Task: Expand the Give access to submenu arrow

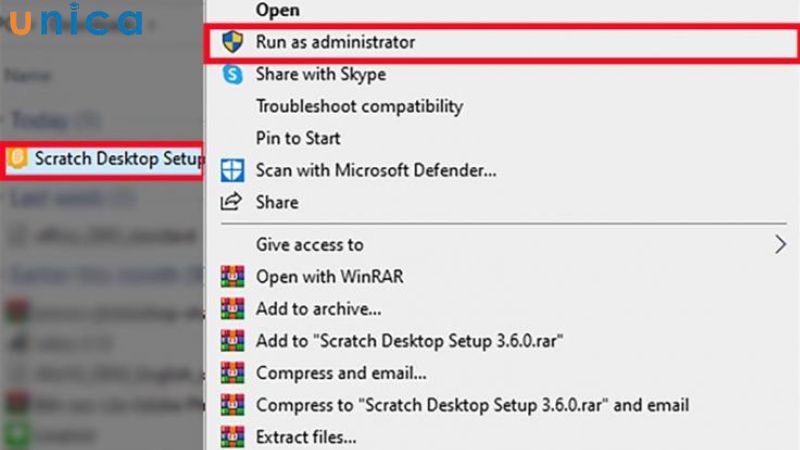Action: [x=780, y=244]
